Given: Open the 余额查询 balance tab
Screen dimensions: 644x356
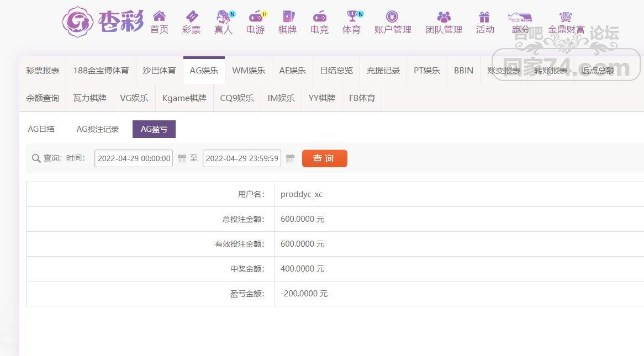Looking at the screenshot, I should coord(43,98).
